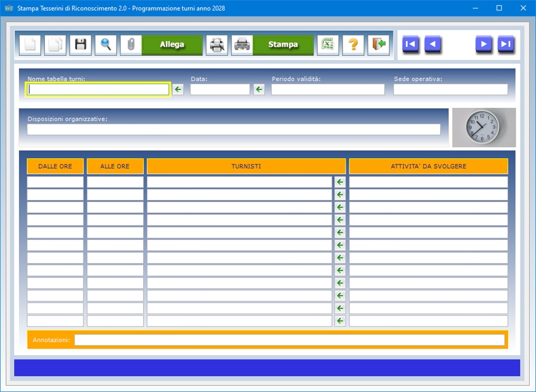The image size is (536, 392).
Task: Click the "Periodo validità:" label
Action: (297, 79)
